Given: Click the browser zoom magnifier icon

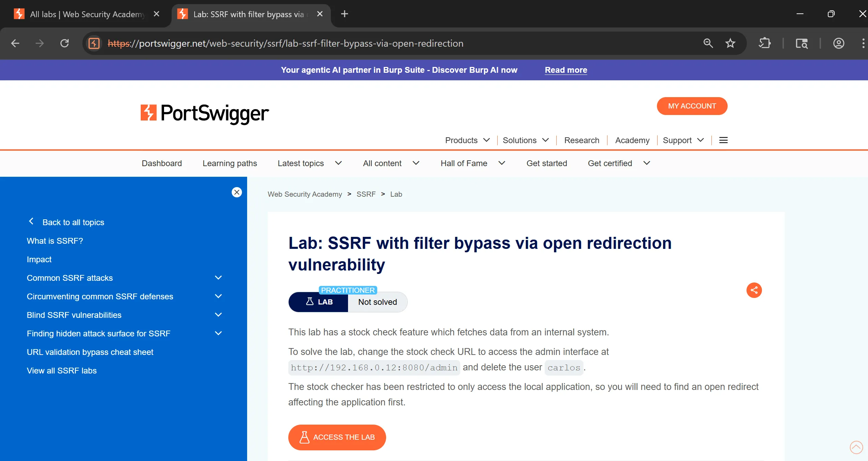Looking at the screenshot, I should [x=708, y=43].
